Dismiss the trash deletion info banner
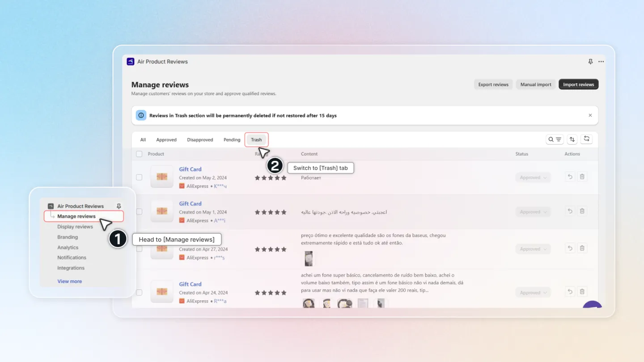 [x=590, y=115]
